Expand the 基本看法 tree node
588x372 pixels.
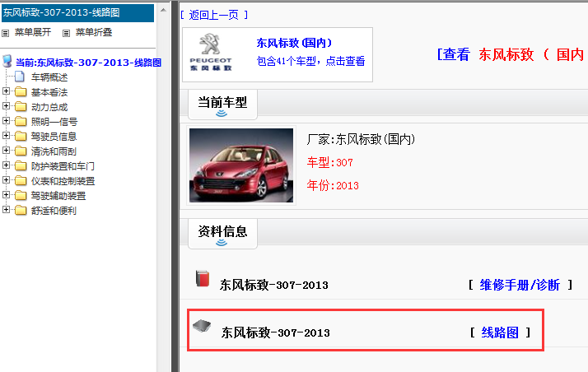pos(6,91)
